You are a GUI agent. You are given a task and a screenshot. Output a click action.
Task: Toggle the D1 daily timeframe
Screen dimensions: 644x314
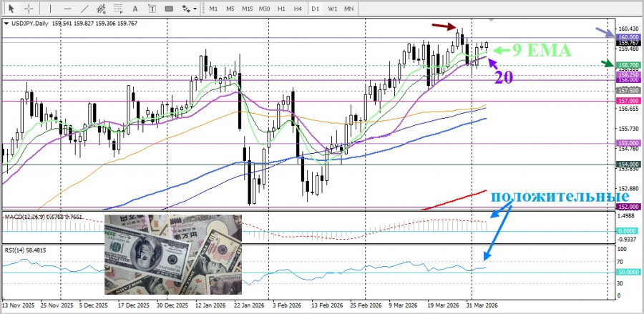coord(315,9)
